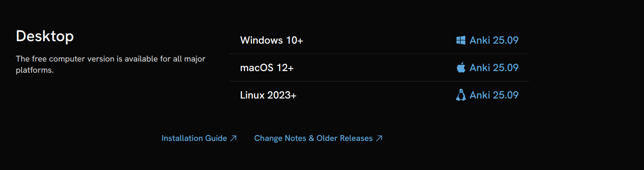Click the 'Windows 10+' platform label
The height and width of the screenshot is (170, 644).
click(x=272, y=40)
